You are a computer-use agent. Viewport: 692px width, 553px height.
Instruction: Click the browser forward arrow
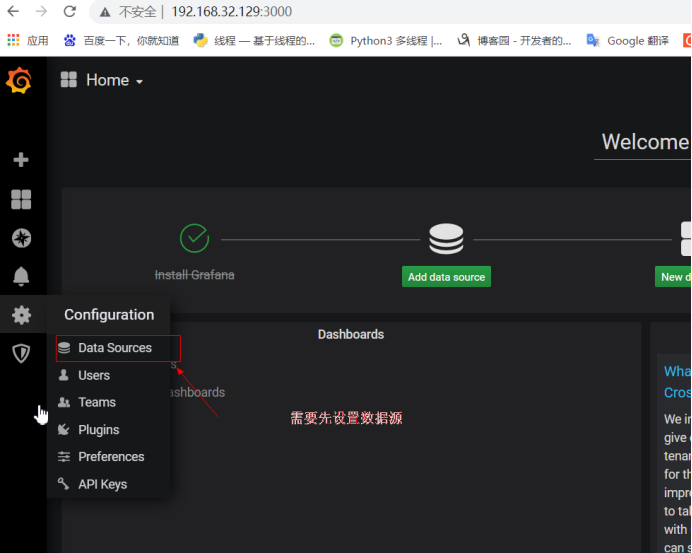pos(41,11)
